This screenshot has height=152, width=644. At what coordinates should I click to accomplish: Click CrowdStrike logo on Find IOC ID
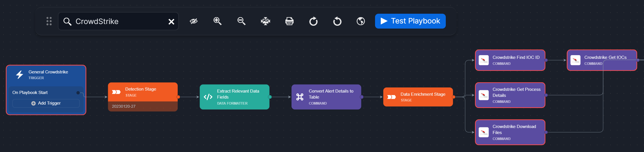(484, 60)
